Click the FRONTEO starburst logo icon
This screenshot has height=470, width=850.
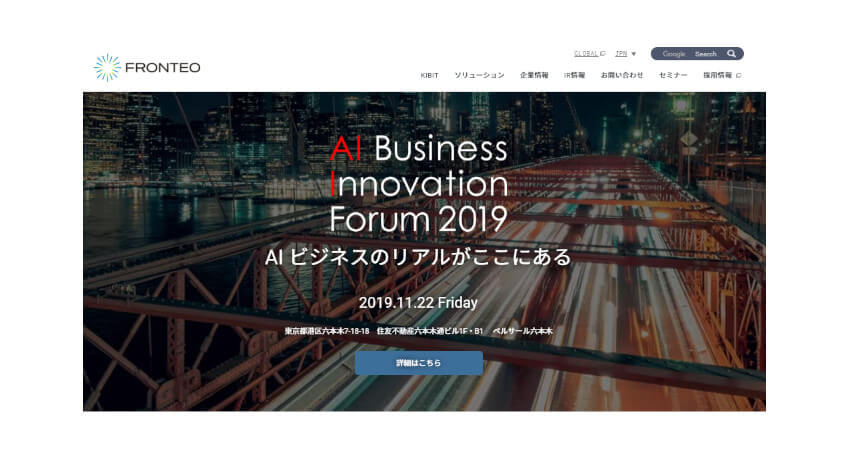pos(107,67)
